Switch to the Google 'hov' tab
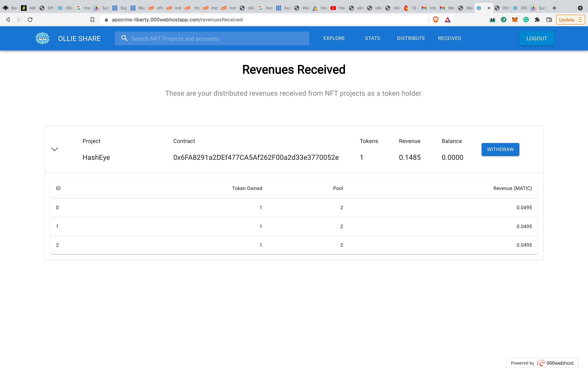 (x=265, y=8)
